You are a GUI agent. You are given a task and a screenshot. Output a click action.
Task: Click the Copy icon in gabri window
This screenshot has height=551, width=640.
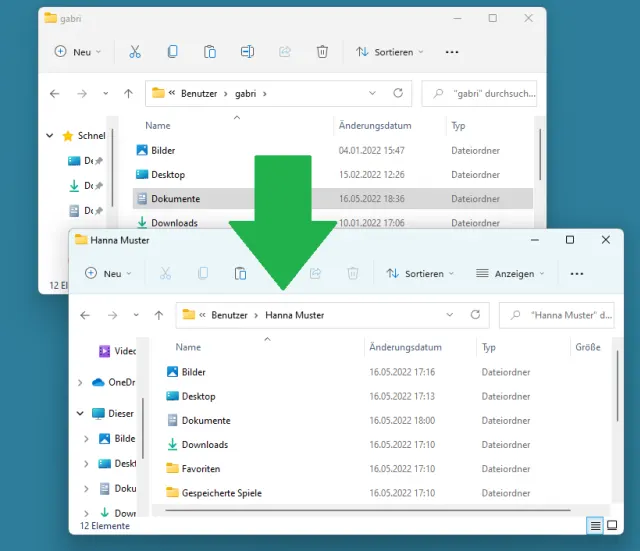(172, 52)
